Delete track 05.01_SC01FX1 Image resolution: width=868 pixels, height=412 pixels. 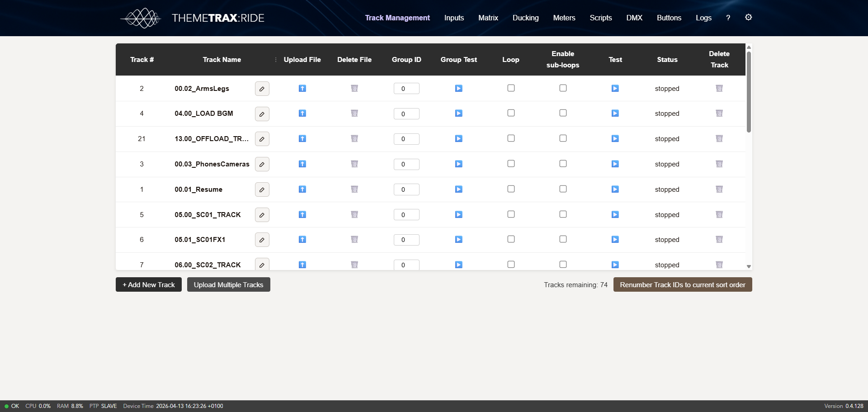719,240
